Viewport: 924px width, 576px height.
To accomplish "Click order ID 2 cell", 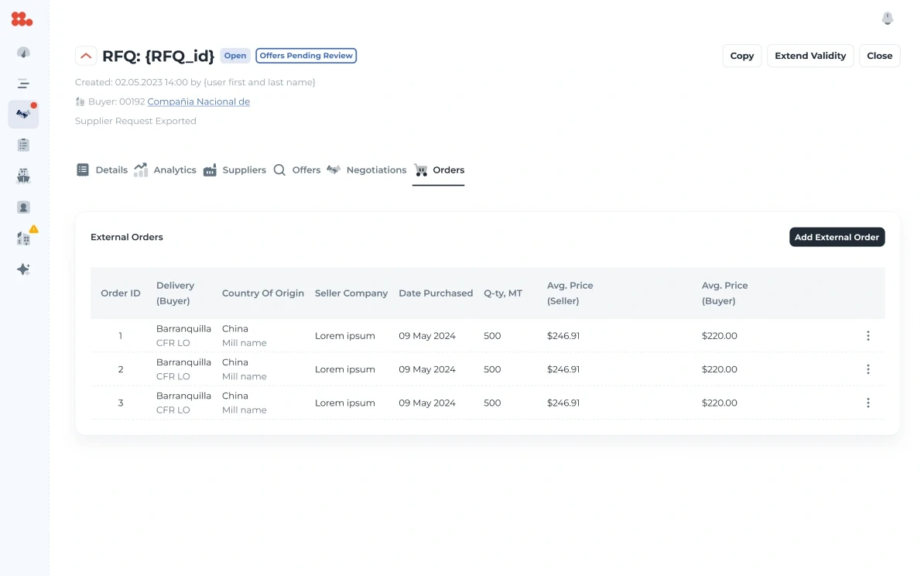I will point(121,369).
